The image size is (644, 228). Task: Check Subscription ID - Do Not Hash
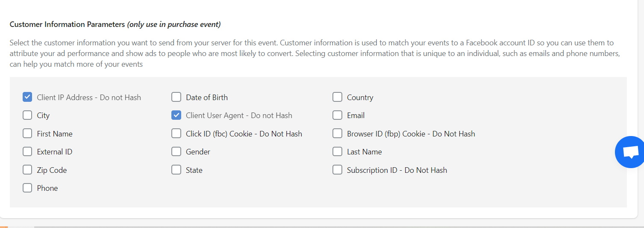pyautogui.click(x=337, y=170)
